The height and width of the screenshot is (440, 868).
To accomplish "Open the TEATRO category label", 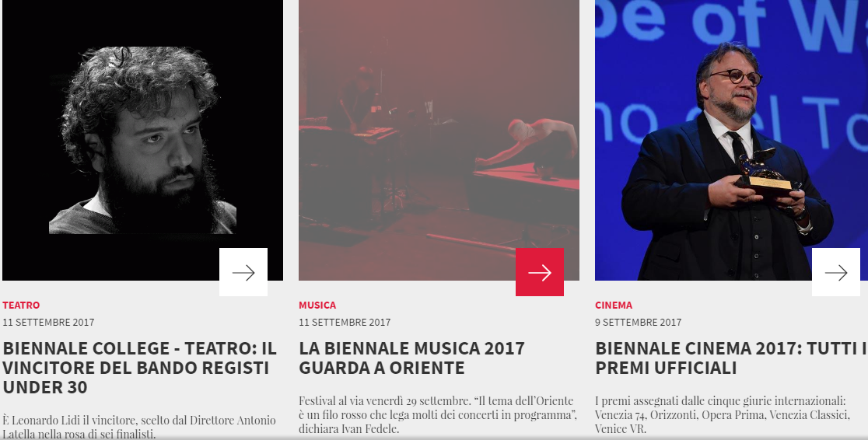I will (x=21, y=305).
